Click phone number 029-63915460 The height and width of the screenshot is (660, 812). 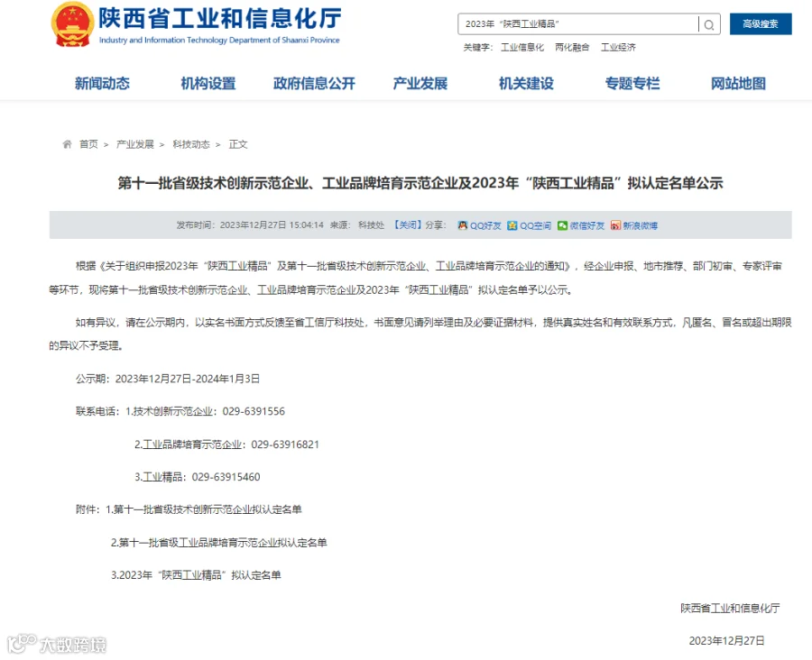(226, 477)
